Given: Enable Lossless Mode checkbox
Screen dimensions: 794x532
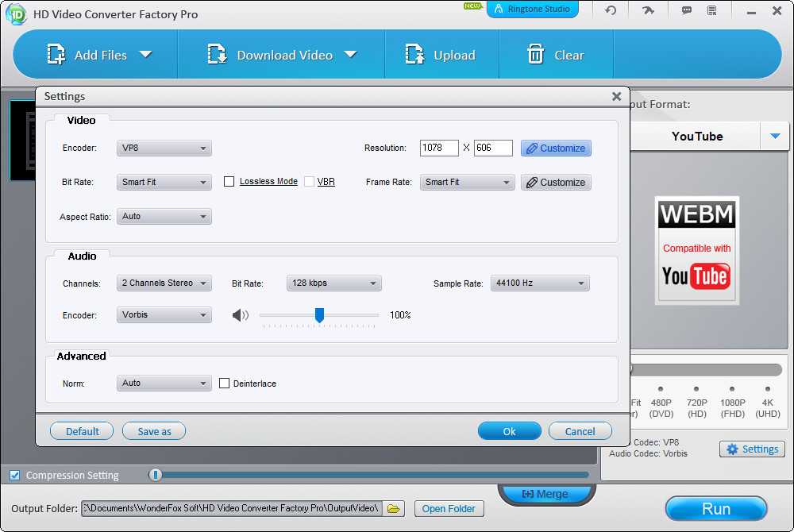Looking at the screenshot, I should [x=229, y=182].
